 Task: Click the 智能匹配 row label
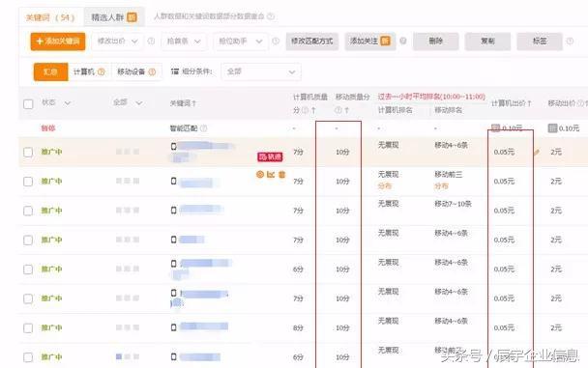pos(184,128)
